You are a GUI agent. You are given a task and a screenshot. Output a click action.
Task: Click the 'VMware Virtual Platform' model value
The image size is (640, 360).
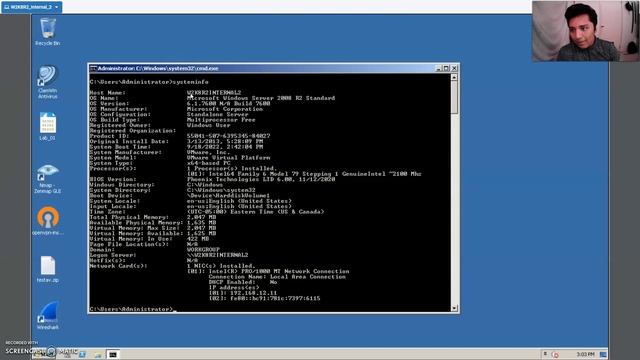coord(229,158)
